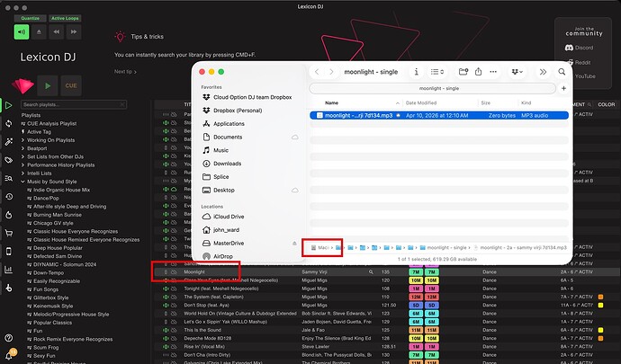
Task: Expand Performance History Playlists folder
Action: pos(23,165)
